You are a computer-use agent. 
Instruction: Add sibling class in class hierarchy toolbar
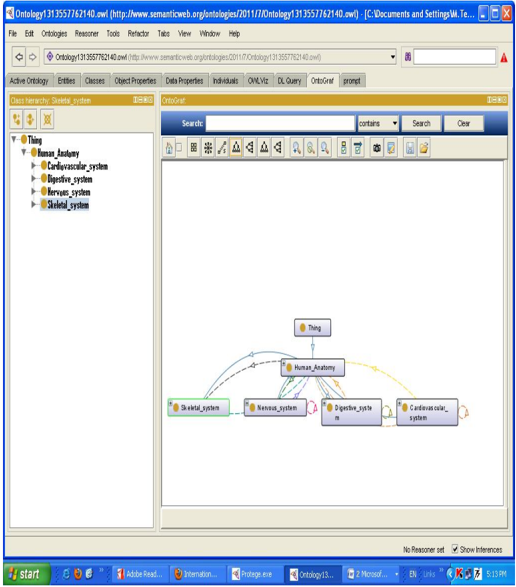click(30, 119)
